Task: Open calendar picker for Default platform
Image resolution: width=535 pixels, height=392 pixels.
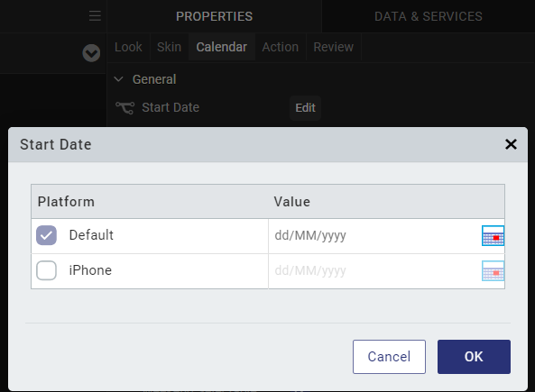Action: pyautogui.click(x=493, y=235)
